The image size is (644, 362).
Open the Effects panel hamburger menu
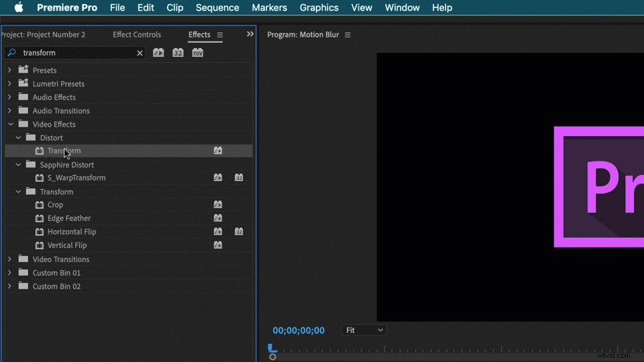coord(220,35)
